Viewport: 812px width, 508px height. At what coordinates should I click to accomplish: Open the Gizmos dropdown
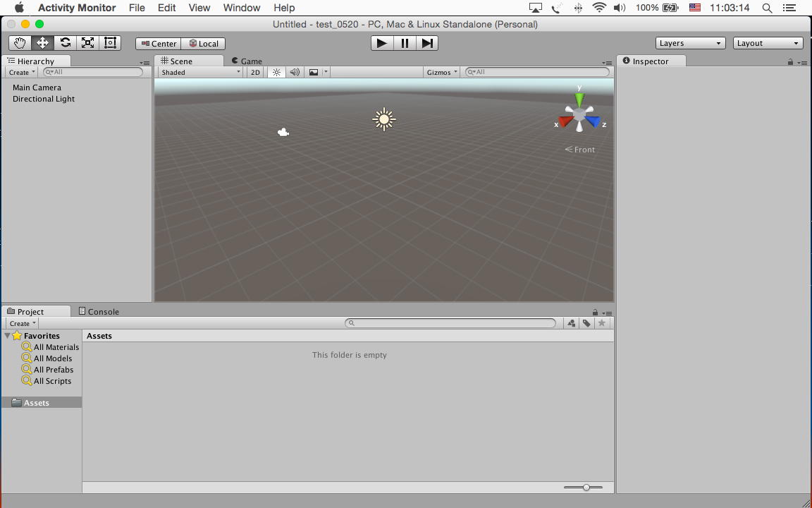click(442, 73)
